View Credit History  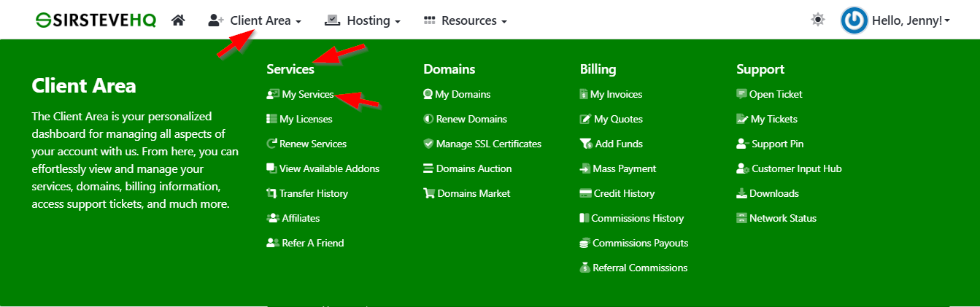pyautogui.click(x=625, y=193)
